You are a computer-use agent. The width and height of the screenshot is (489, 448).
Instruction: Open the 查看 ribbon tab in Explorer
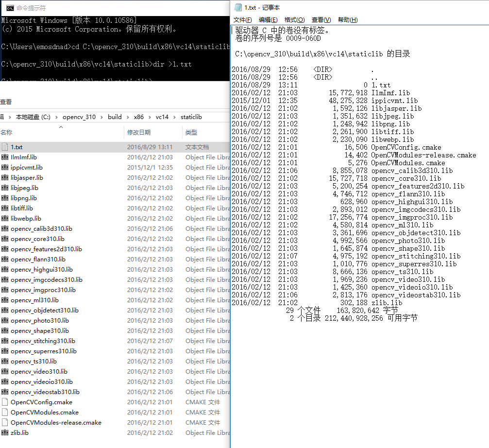[6, 102]
